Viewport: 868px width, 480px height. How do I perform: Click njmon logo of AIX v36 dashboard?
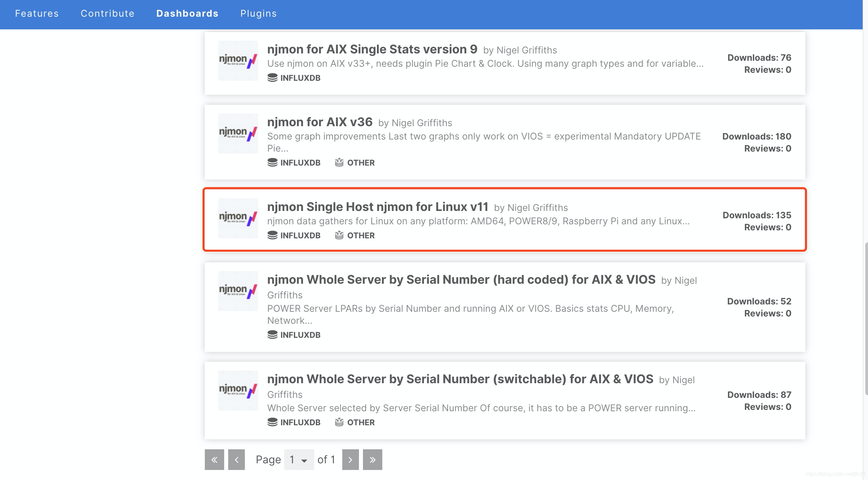(238, 134)
